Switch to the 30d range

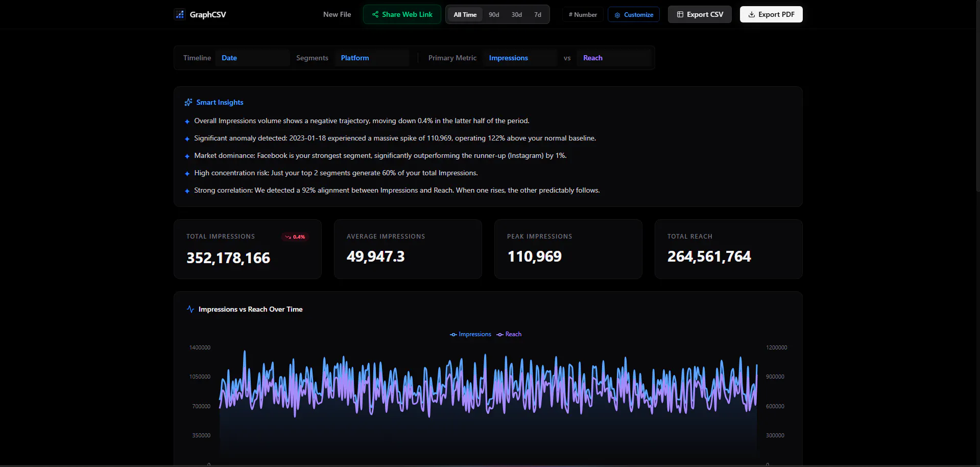pos(517,15)
